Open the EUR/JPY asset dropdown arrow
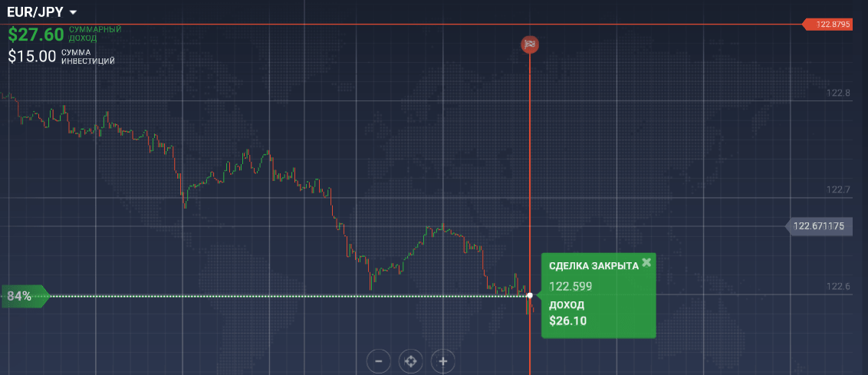This screenshot has height=375, width=868. coord(73,13)
